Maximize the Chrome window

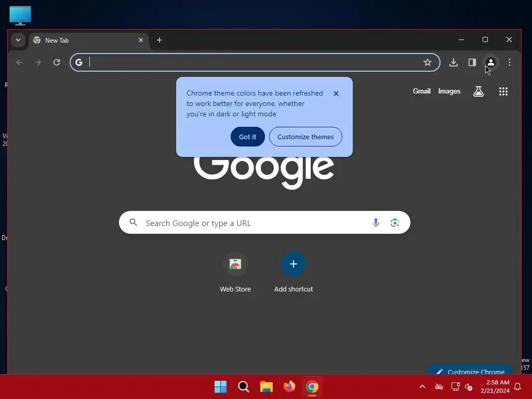(x=485, y=39)
